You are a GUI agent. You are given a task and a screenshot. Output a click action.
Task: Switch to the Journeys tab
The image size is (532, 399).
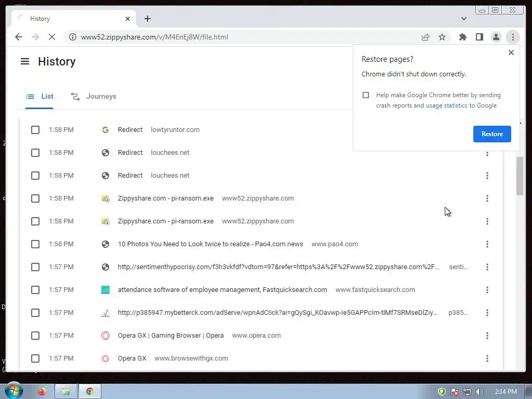coord(94,96)
